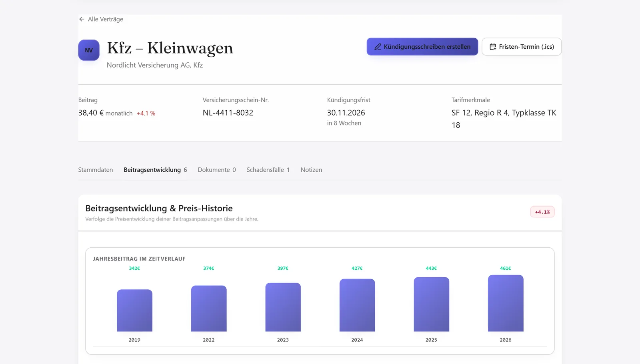Click the 'in 8 Wochen' deadline note
This screenshot has height=364, width=640.
pyautogui.click(x=344, y=123)
